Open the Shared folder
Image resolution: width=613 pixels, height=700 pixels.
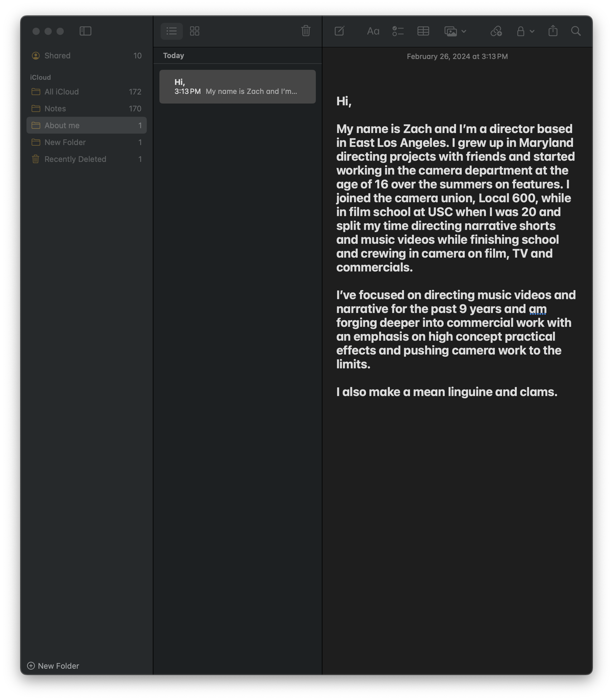(57, 55)
